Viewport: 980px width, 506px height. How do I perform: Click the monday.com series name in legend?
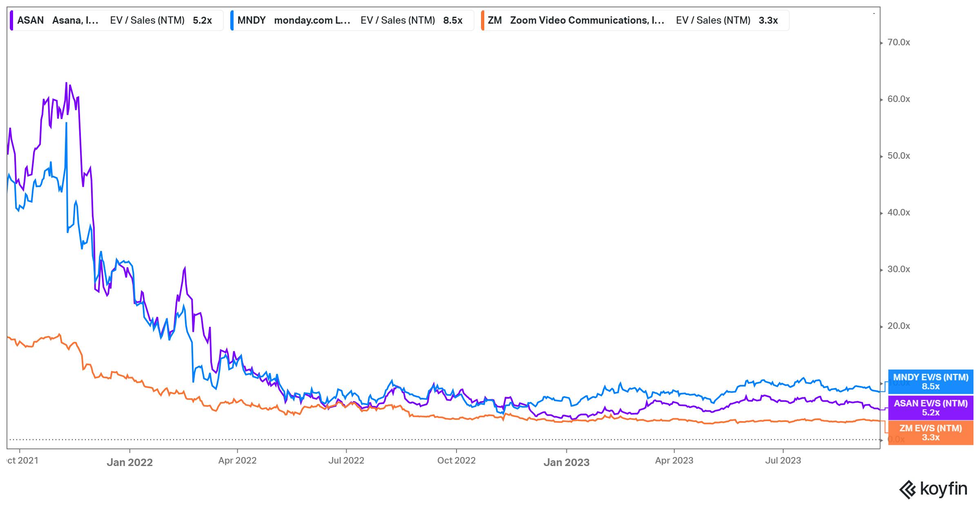pos(312,20)
